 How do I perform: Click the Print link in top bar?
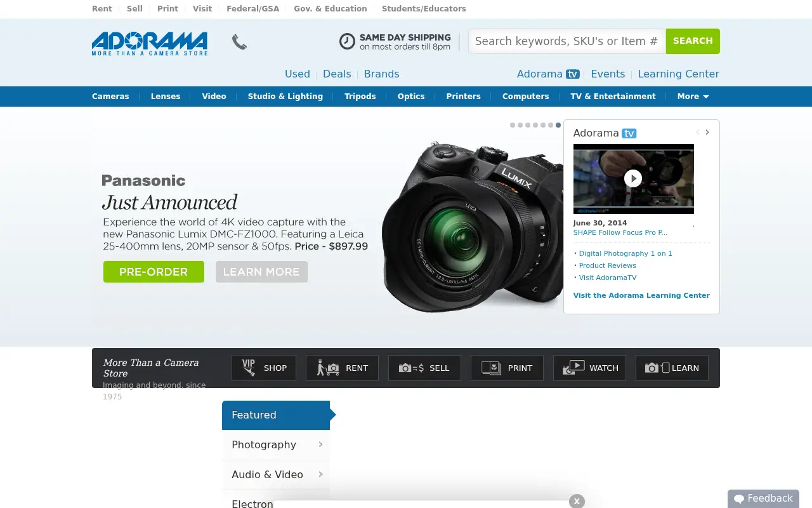pyautogui.click(x=167, y=9)
